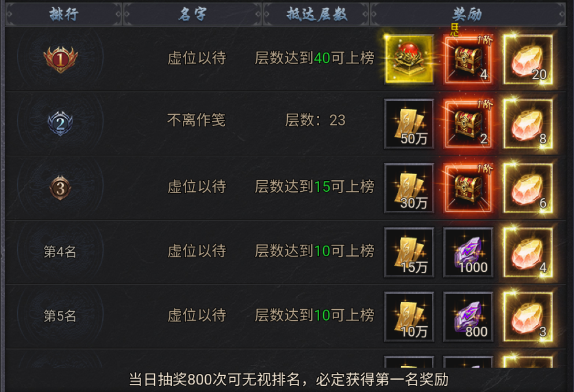Click the 抵达层数 column header
This screenshot has width=574, height=392.
pyautogui.click(x=316, y=14)
